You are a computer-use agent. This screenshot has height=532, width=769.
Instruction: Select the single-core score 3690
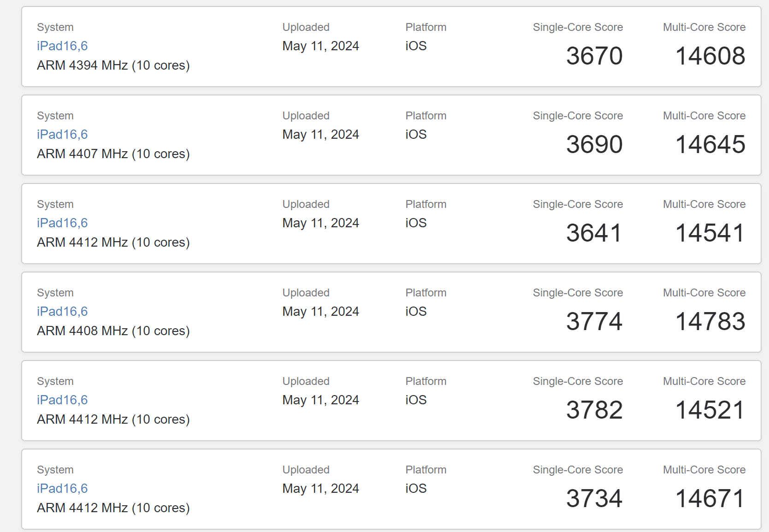594,144
